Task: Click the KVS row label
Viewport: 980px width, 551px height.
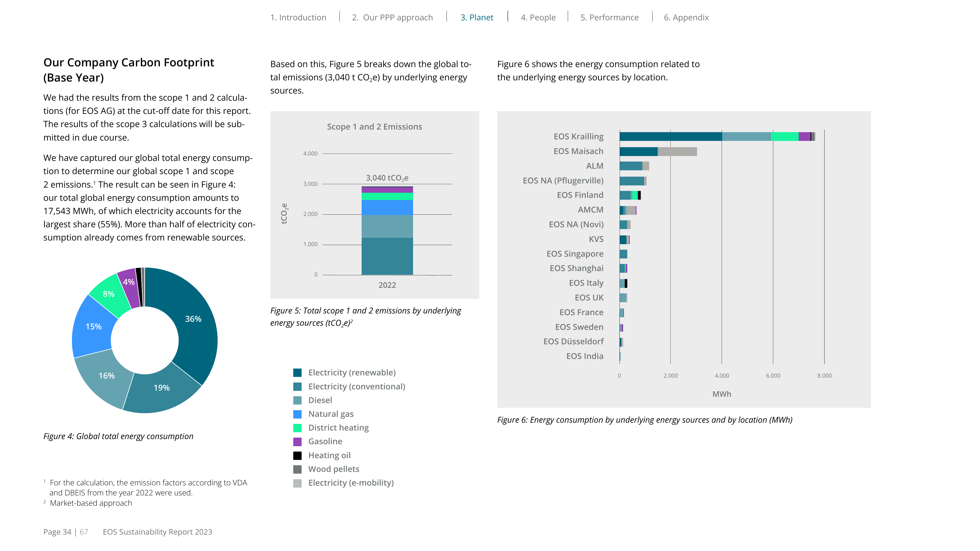Action: 596,239
